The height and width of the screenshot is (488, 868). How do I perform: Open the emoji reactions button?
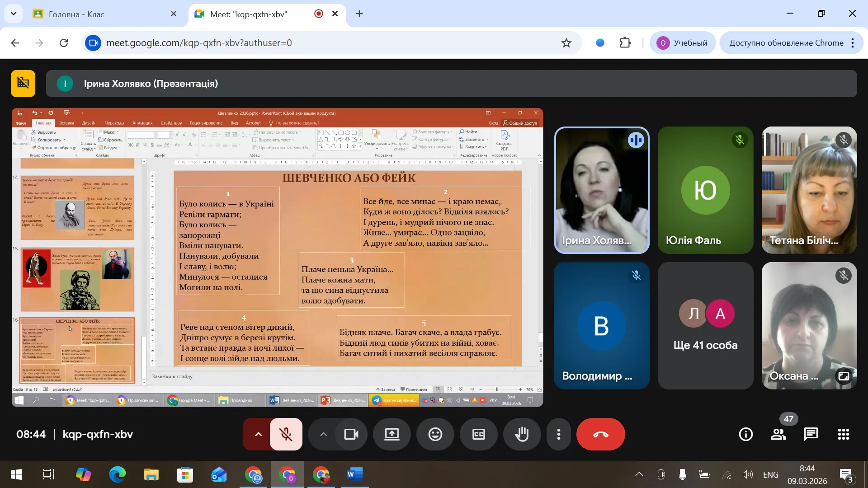(435, 435)
